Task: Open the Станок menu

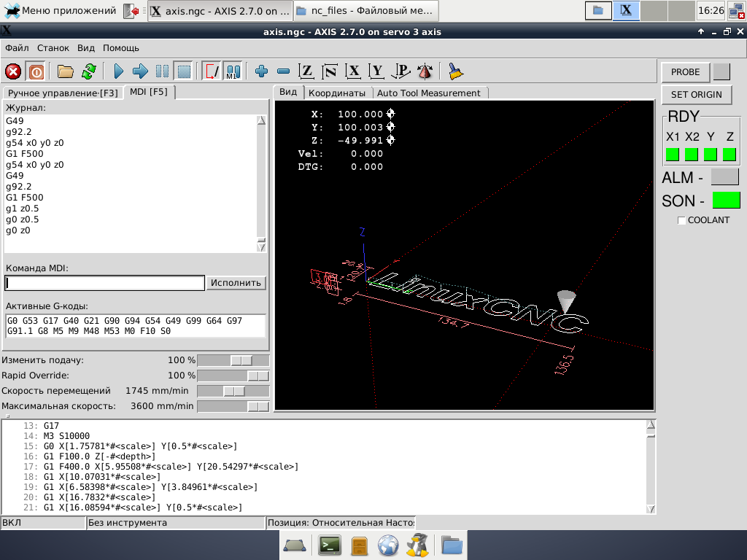Action: (53, 48)
